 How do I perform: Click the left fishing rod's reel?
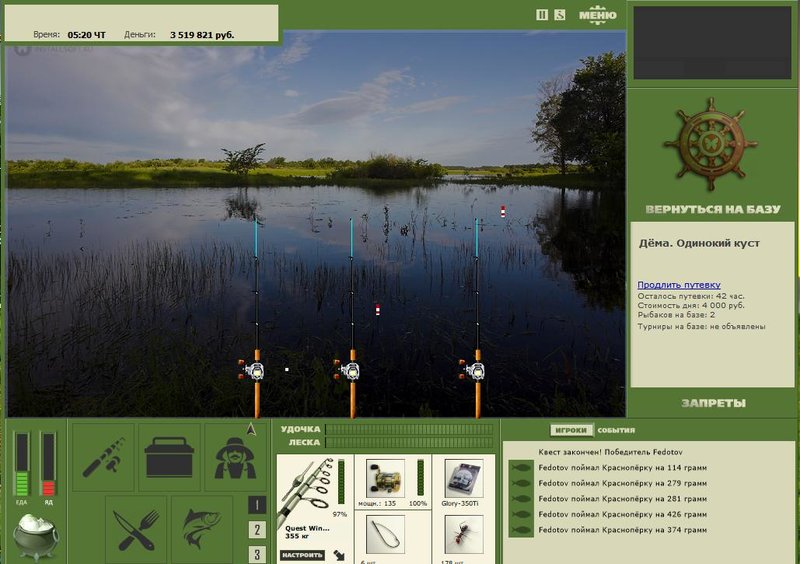pos(253,370)
